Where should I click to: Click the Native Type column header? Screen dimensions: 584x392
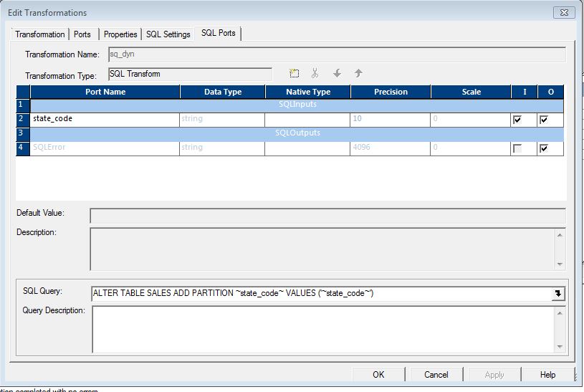308,92
